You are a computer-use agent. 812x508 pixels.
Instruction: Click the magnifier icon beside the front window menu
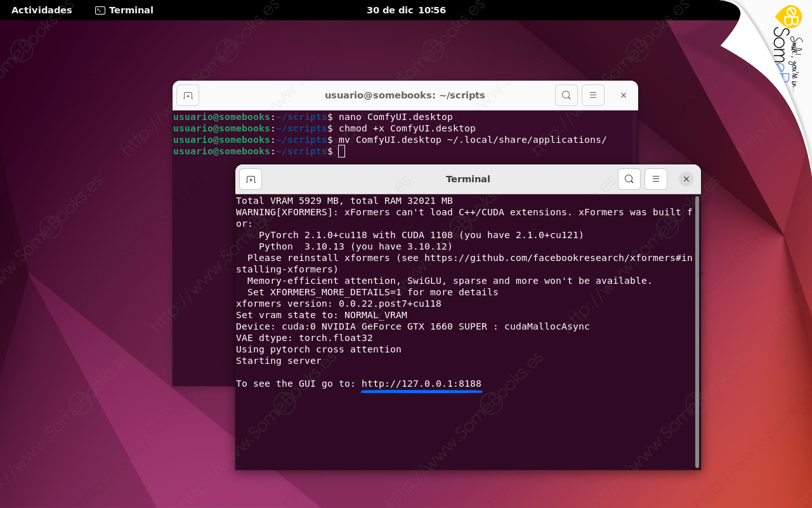(629, 179)
